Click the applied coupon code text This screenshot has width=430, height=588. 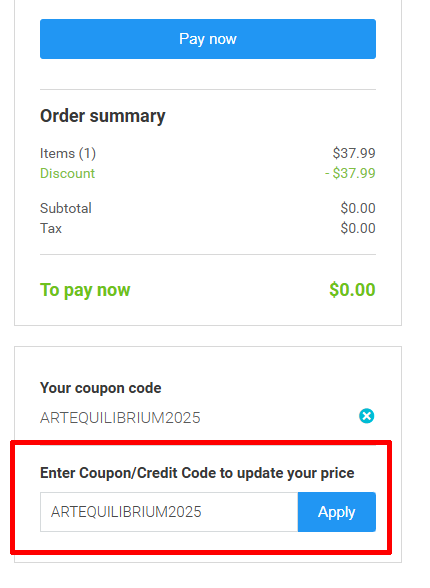tap(120, 418)
